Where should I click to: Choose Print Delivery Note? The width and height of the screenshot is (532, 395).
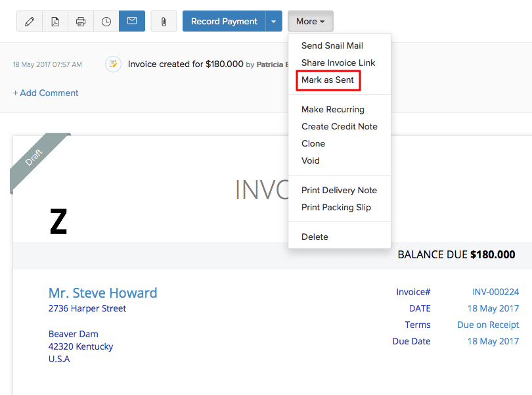(339, 190)
